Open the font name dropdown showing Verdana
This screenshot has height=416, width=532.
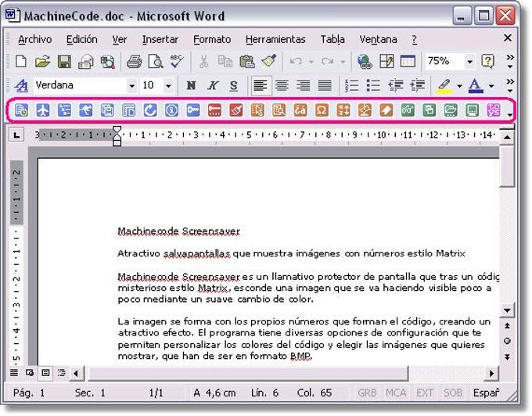coord(131,86)
